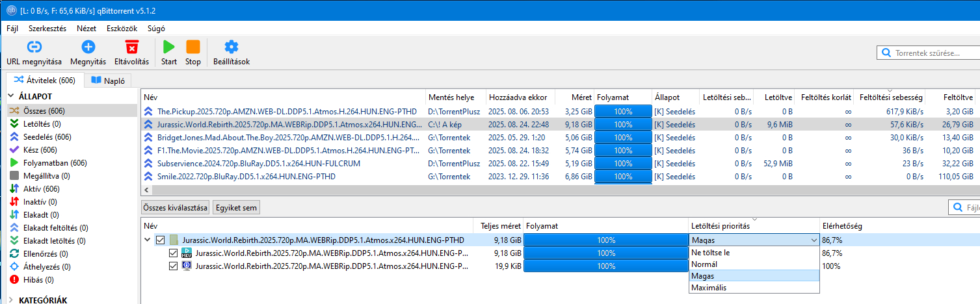
Task: Click the qBittorrent title bar icon
Action: [11, 12]
